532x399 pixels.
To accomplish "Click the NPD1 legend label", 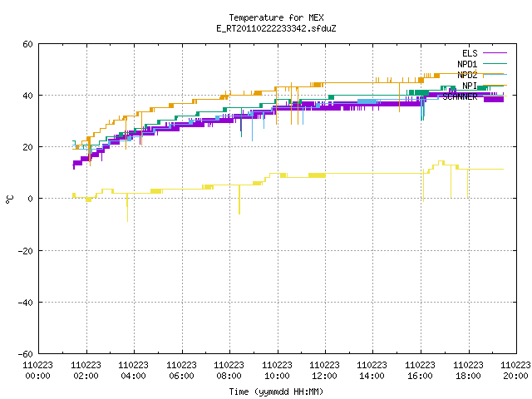I will [467, 64].
